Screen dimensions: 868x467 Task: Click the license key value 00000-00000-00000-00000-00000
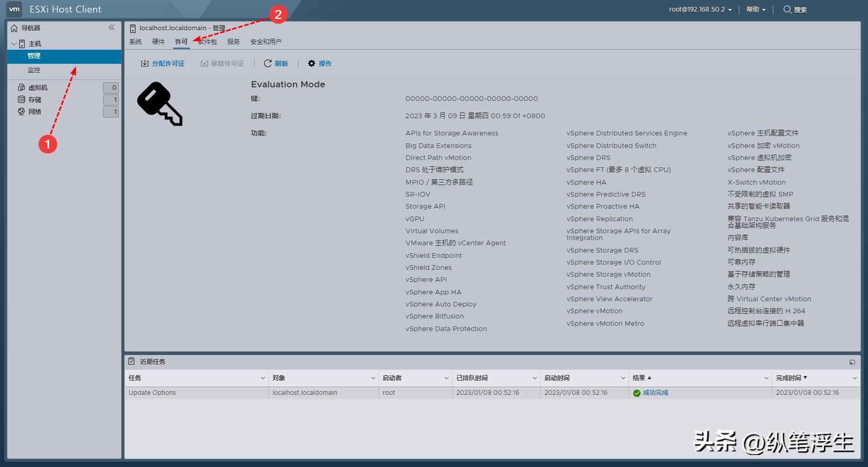[x=472, y=98]
